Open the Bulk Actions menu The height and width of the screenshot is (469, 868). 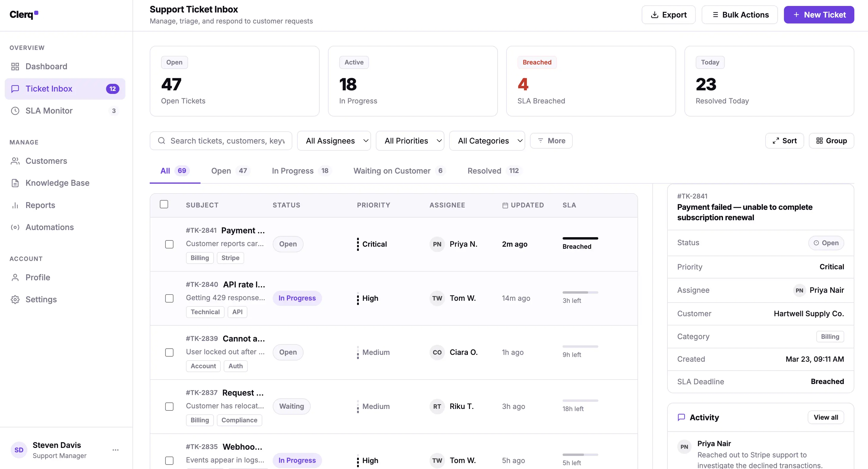(740, 15)
